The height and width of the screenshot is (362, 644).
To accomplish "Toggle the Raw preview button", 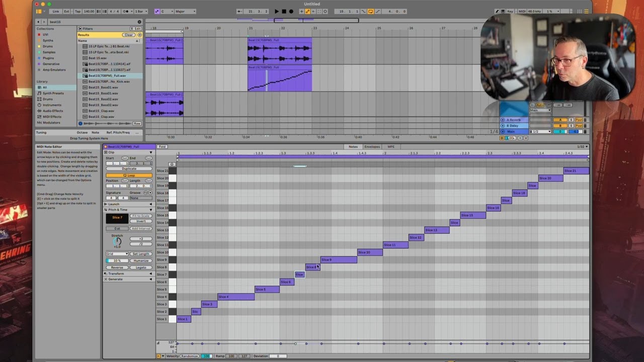I will [x=137, y=123].
